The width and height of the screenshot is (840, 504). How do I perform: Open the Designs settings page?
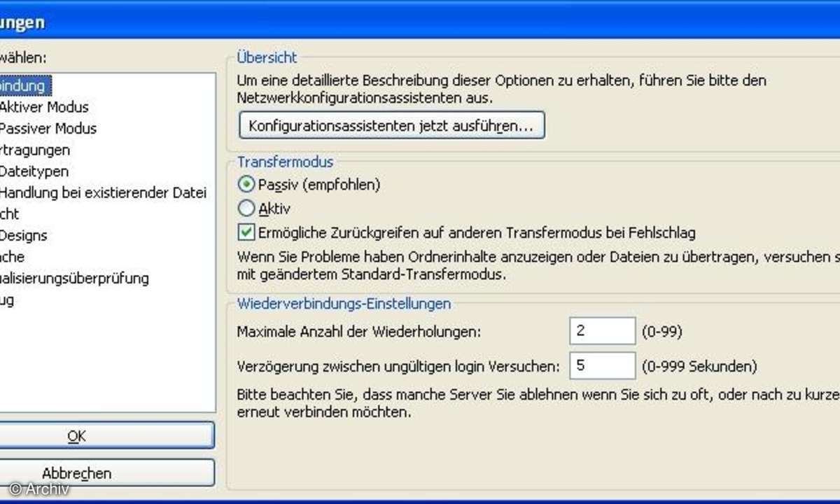(x=23, y=236)
